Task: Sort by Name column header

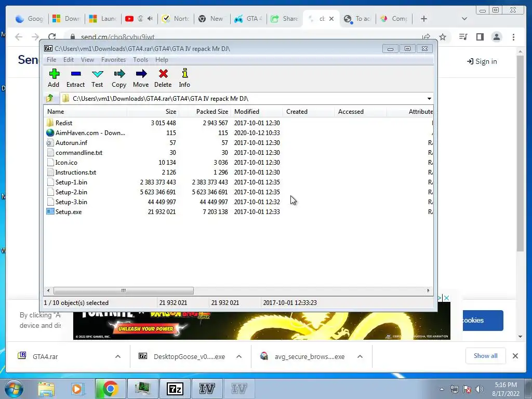Action: [x=85, y=112]
